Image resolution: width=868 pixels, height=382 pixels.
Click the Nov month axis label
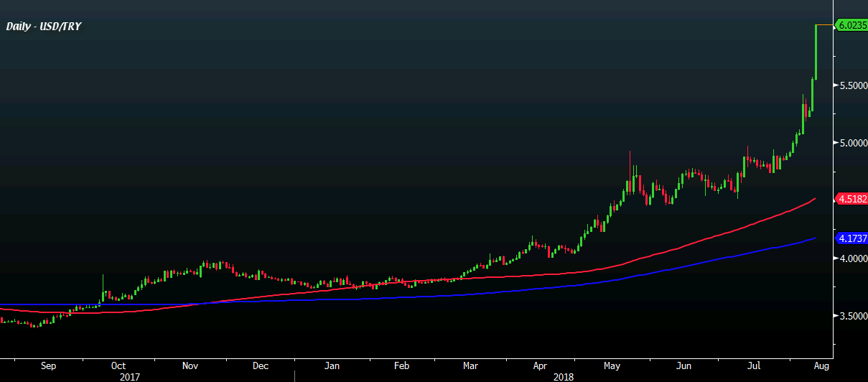pyautogui.click(x=190, y=366)
